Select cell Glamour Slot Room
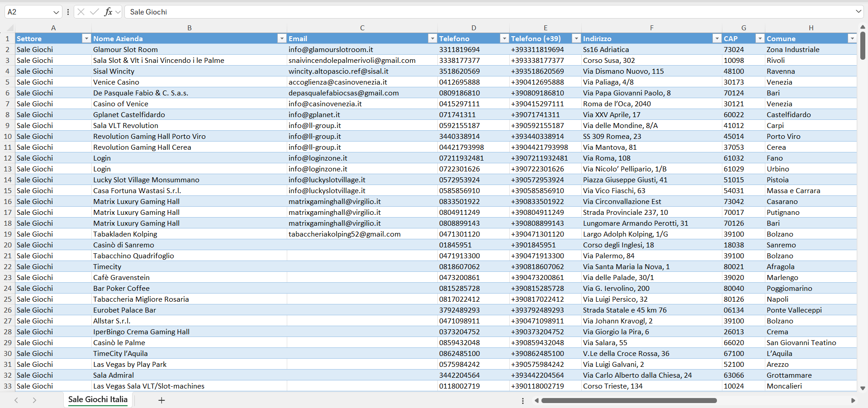Viewport: 868px width, 408px height. point(189,49)
